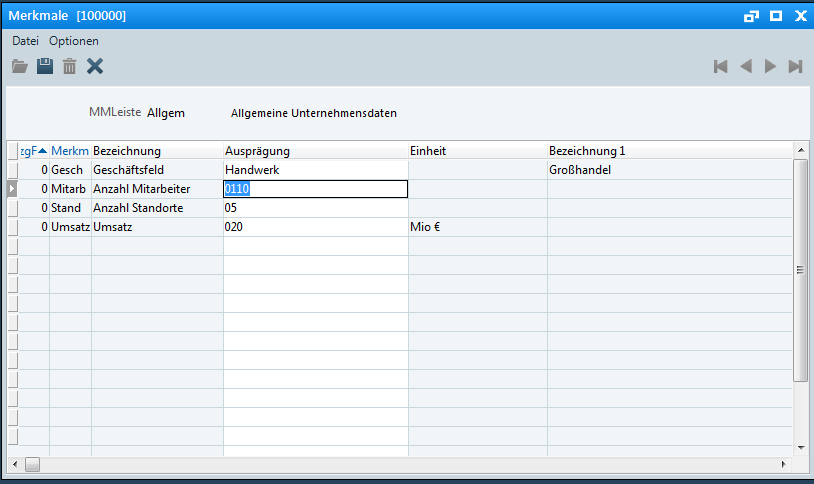Select the Anzahl Mitarbeiter cell
This screenshot has height=484, width=814.
pos(157,189)
